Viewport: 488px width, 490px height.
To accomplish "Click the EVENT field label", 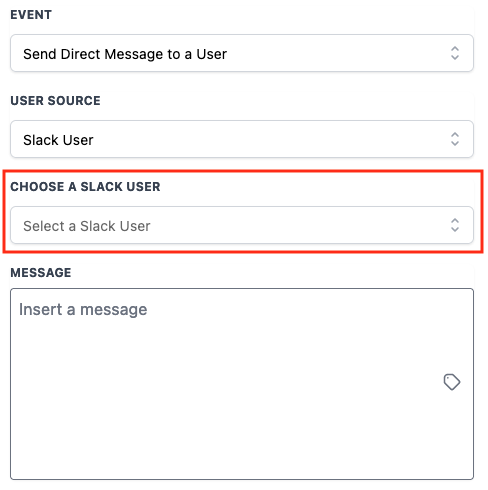I will click(31, 15).
